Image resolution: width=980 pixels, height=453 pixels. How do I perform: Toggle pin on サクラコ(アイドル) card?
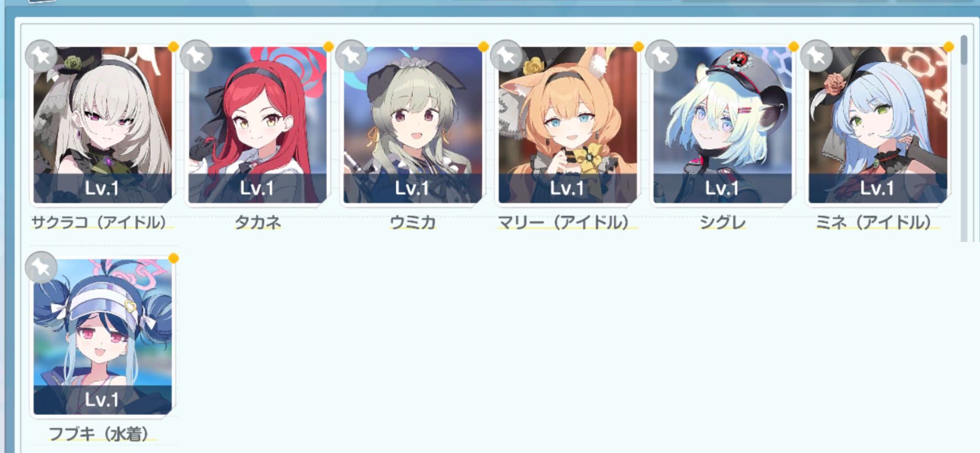click(x=41, y=56)
